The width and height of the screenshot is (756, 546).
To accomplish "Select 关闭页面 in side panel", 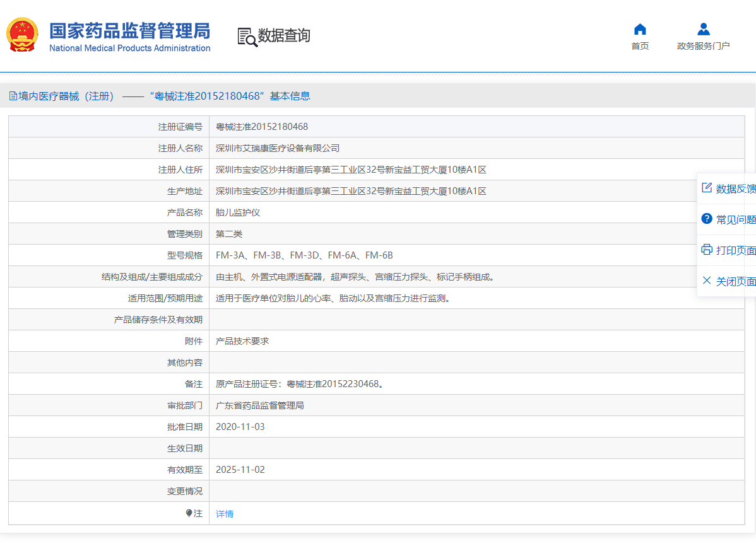I will click(736, 281).
